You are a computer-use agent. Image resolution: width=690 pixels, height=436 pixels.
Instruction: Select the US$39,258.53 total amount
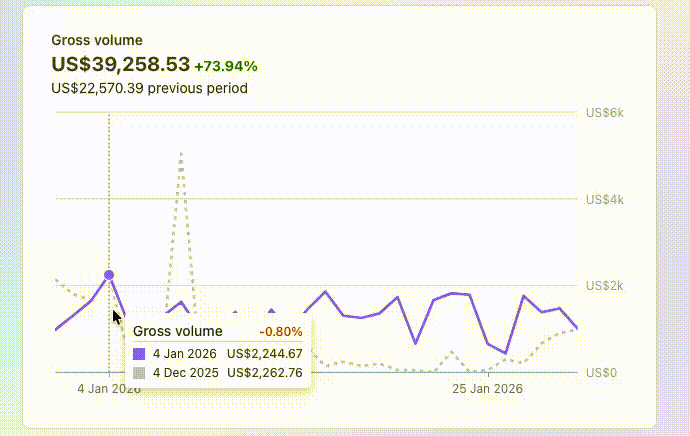pyautogui.click(x=120, y=65)
